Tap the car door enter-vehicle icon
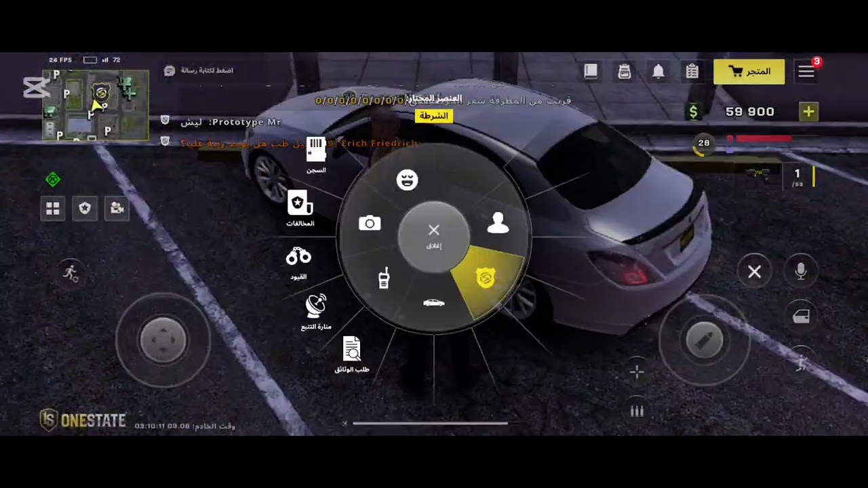 (x=801, y=317)
